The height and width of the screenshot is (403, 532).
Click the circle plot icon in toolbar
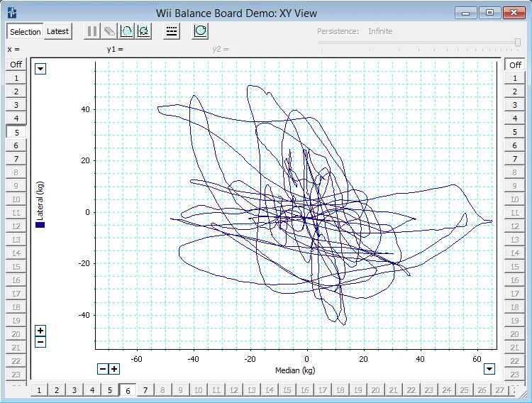tap(200, 31)
